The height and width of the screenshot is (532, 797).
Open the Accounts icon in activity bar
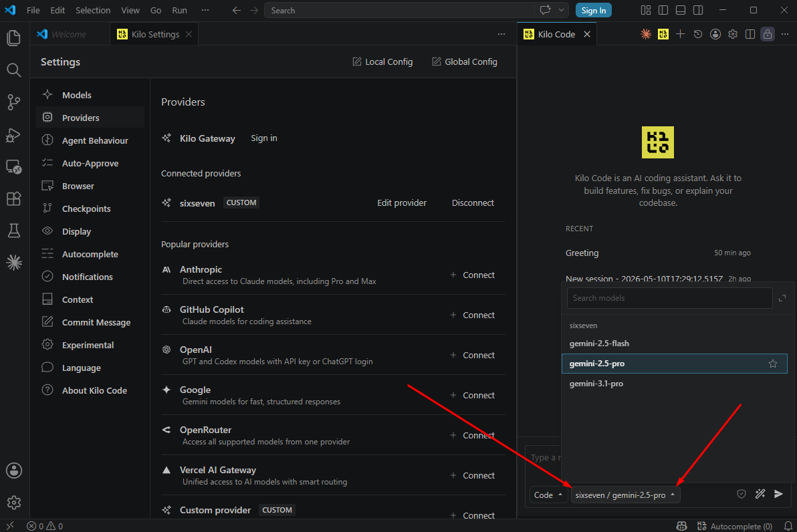click(14, 471)
